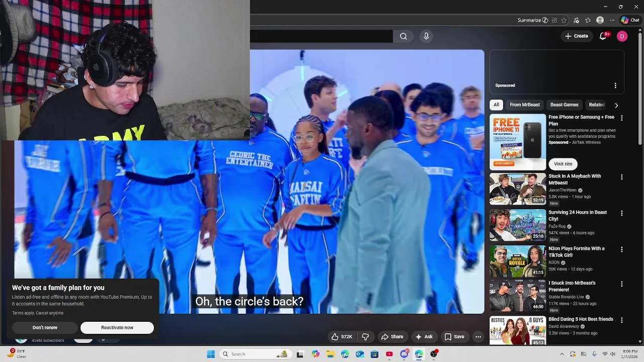Click the YouTube search input field
Image resolution: width=644 pixels, height=362 pixels.
coord(321,36)
